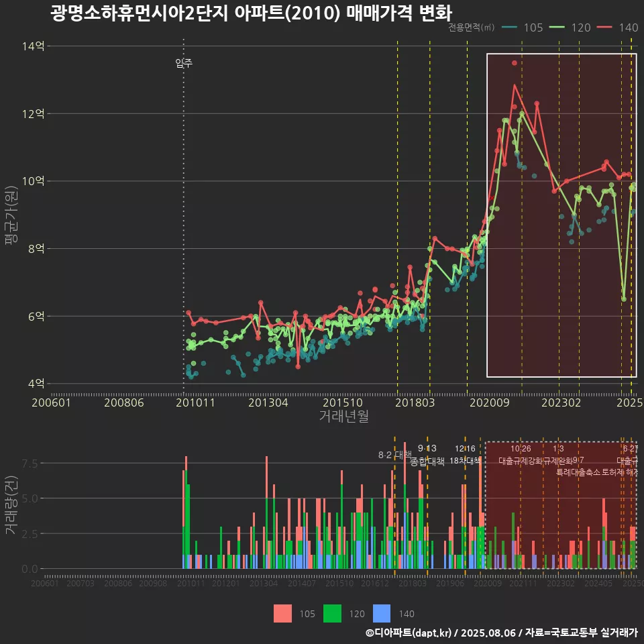Click 201803 on the price chart axis
Viewport: 644px width, 644px height.
tap(415, 402)
